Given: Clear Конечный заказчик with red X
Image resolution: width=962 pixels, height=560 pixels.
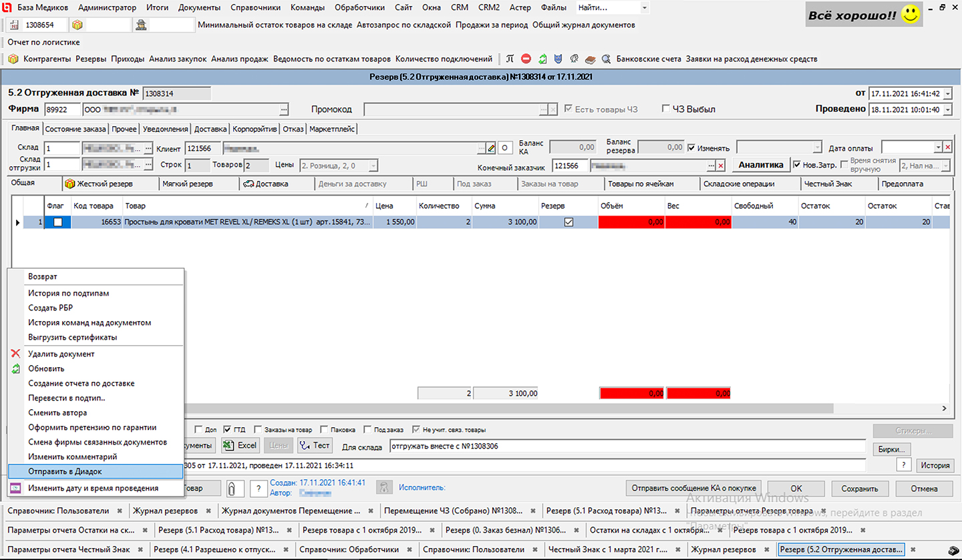Looking at the screenshot, I should coord(721,165).
